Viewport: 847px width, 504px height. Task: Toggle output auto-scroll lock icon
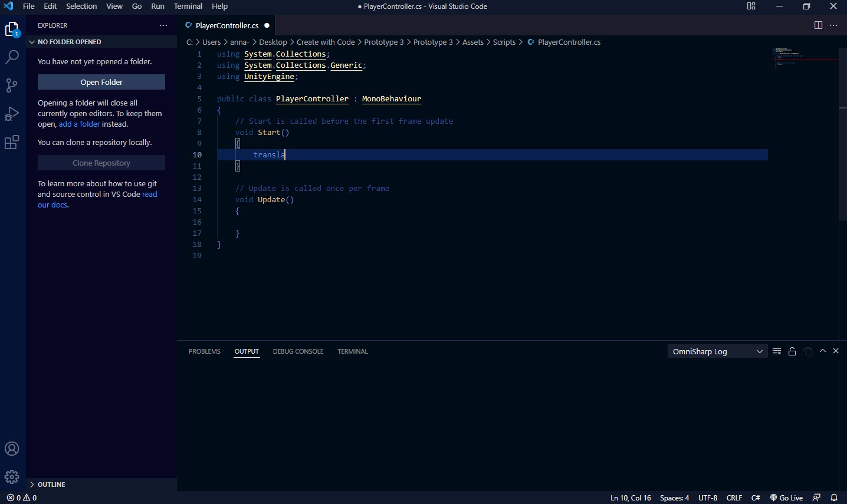coord(792,351)
